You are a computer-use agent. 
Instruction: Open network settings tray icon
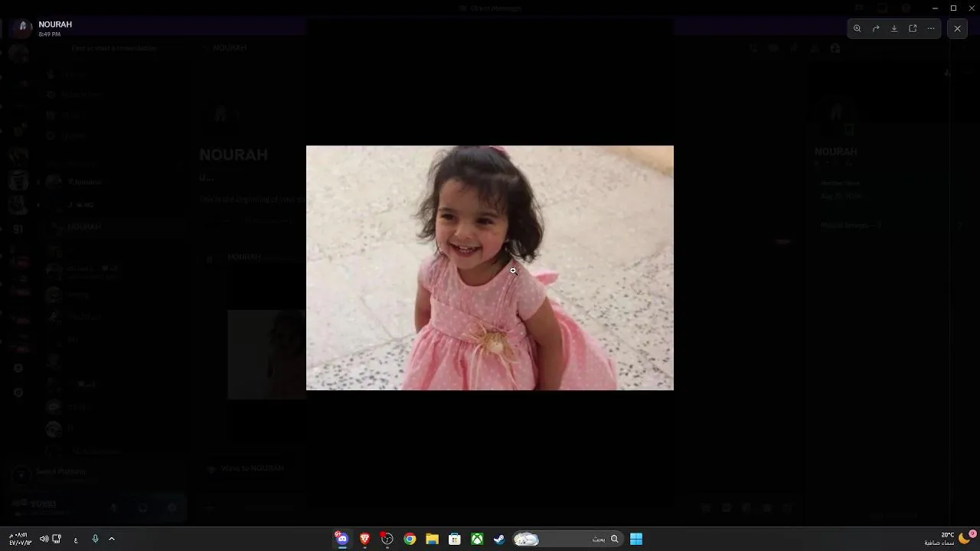[x=57, y=539]
